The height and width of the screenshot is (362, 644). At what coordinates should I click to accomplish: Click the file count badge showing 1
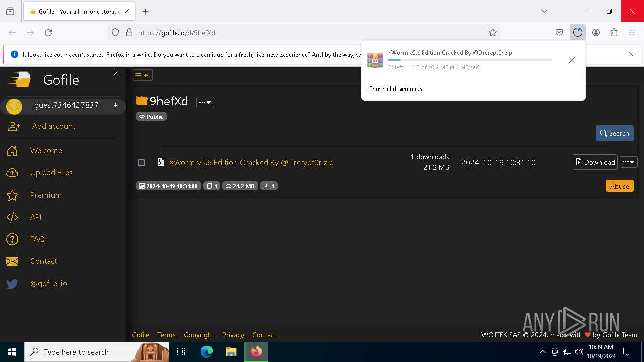[x=212, y=186]
